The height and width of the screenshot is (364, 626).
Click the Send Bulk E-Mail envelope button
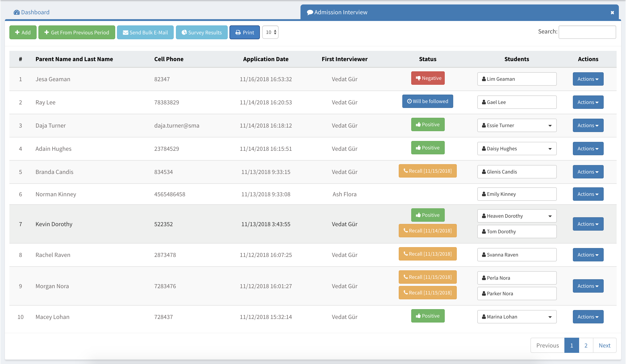point(145,32)
